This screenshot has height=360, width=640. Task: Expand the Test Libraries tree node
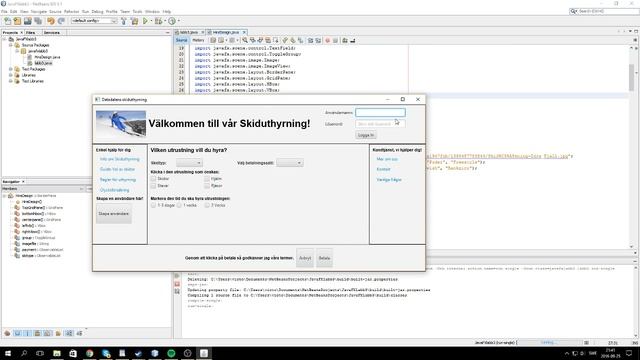point(11,81)
